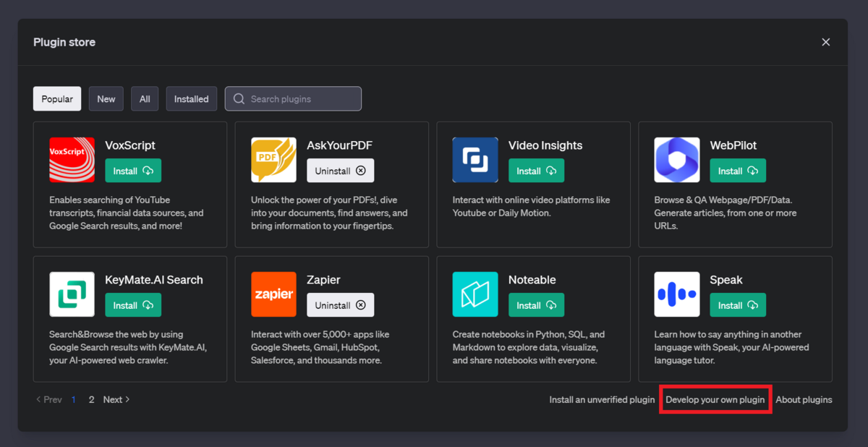Open the Installed plugins tab
Viewport: 868px width, 447px height.
coord(192,99)
